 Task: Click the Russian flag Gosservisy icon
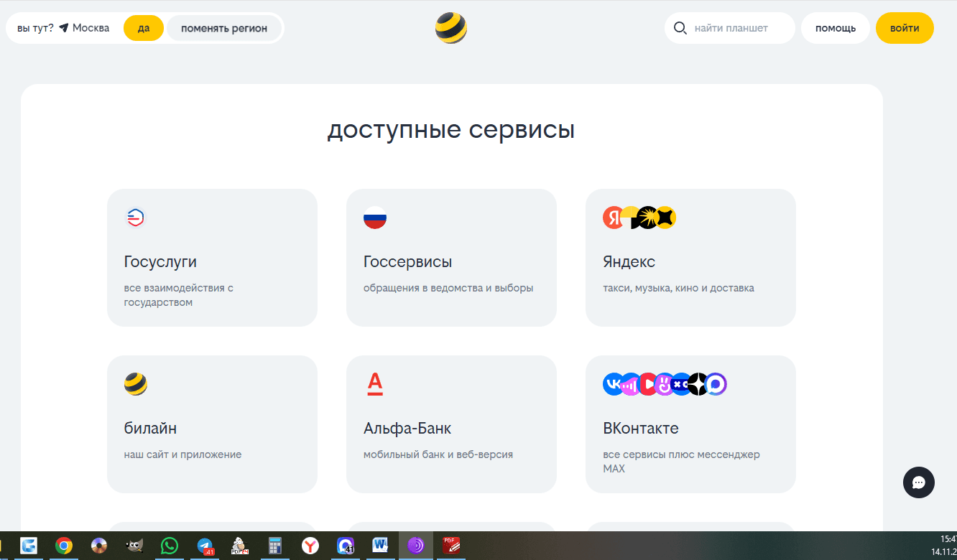[375, 218]
